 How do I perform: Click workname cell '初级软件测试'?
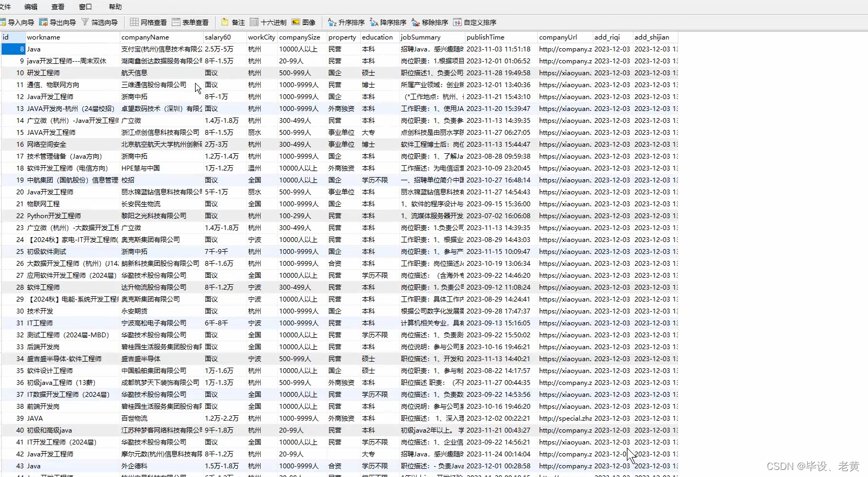coord(73,252)
